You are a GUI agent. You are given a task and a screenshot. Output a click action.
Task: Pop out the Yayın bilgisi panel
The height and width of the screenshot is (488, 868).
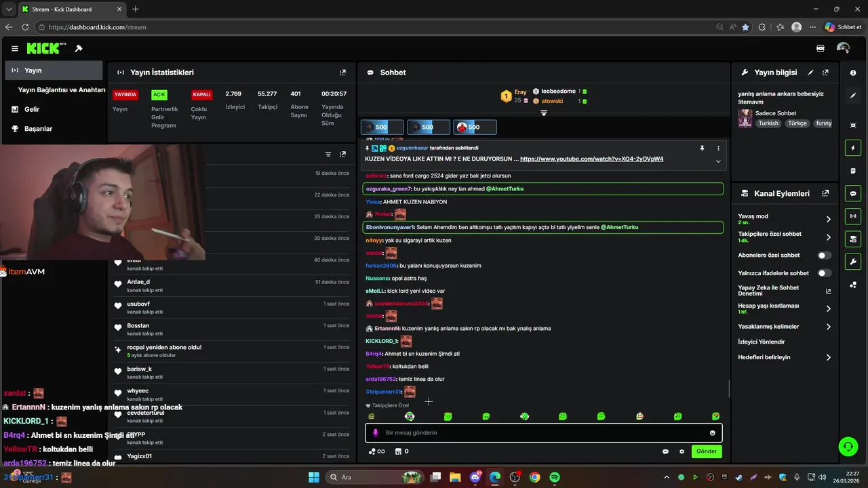click(825, 73)
